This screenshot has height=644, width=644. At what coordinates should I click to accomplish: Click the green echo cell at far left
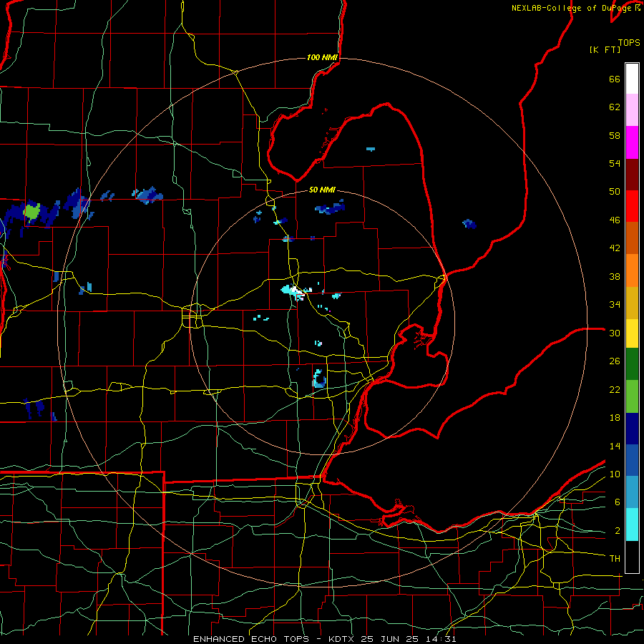(x=31, y=212)
